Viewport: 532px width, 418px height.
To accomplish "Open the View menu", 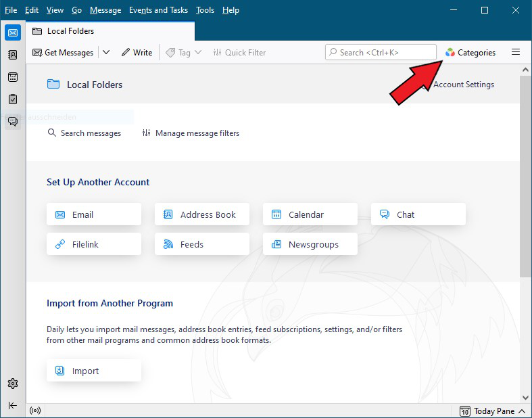I will (55, 10).
